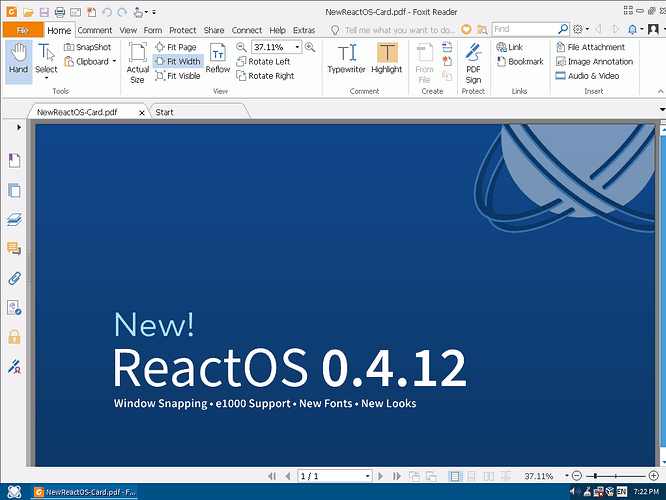Open Comments panel in left sidebar
This screenshot has width=666, height=500.
click(x=14, y=249)
